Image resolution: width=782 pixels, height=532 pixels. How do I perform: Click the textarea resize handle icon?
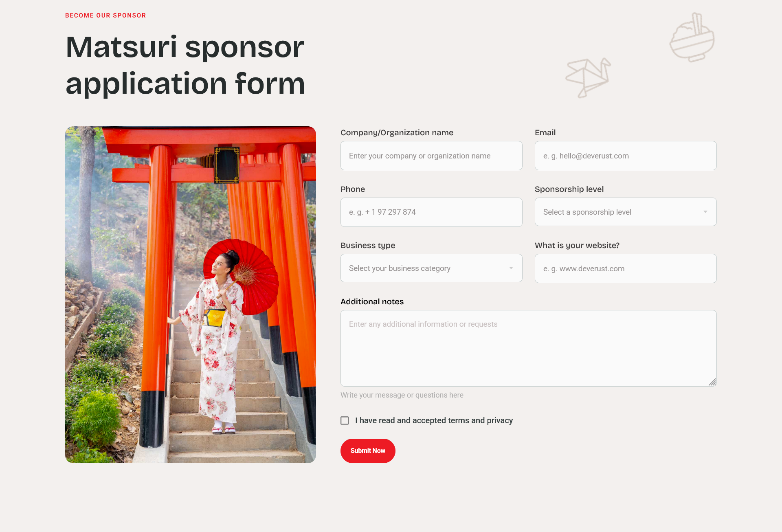tap(712, 382)
